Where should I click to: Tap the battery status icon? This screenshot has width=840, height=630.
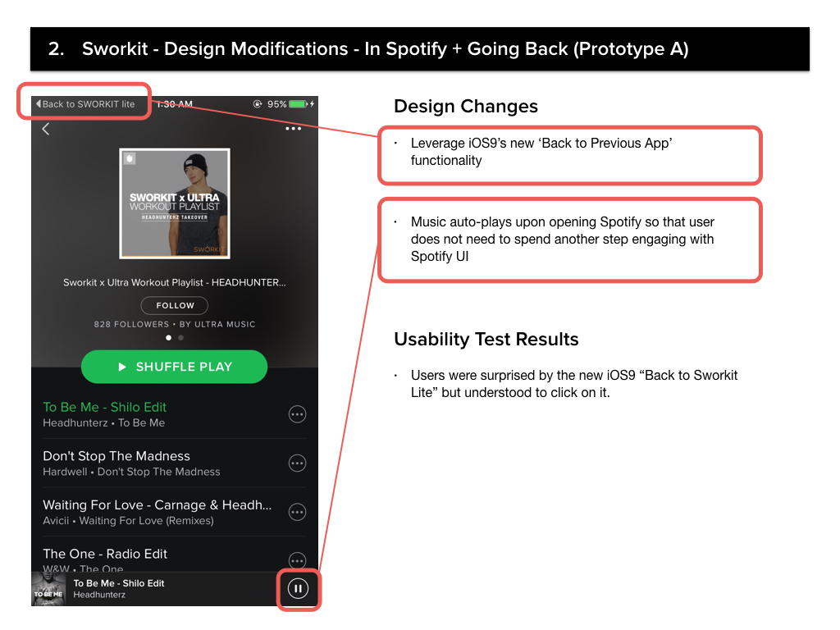(299, 104)
